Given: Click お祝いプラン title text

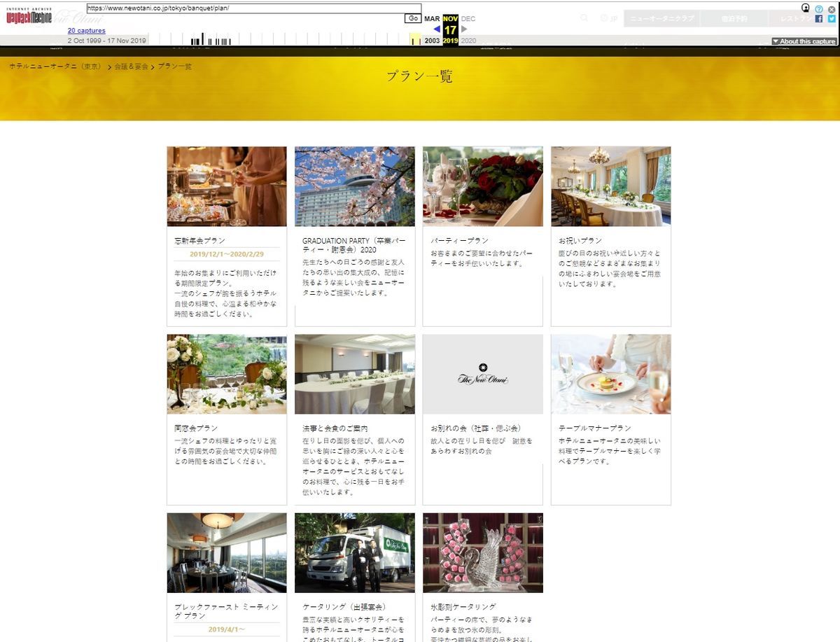Looking at the screenshot, I should 580,240.
